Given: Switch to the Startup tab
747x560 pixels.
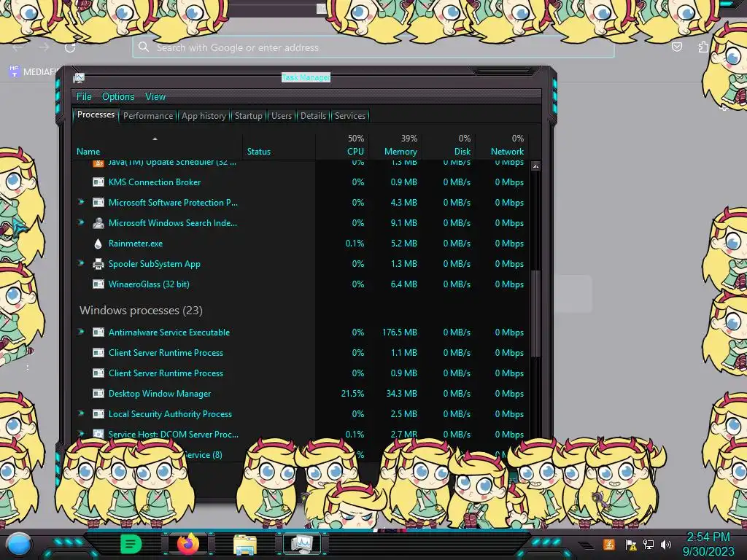Looking at the screenshot, I should (248, 116).
